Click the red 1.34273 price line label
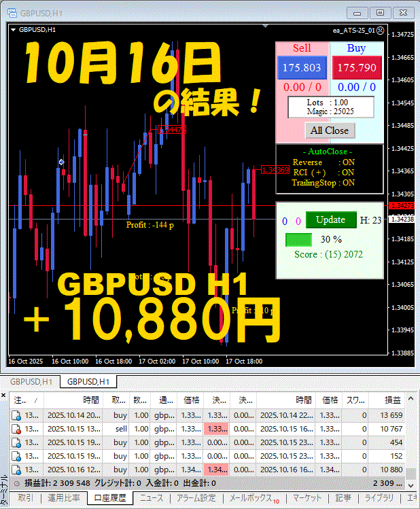Image resolution: width=420 pixels, height=509 pixels. click(402, 205)
